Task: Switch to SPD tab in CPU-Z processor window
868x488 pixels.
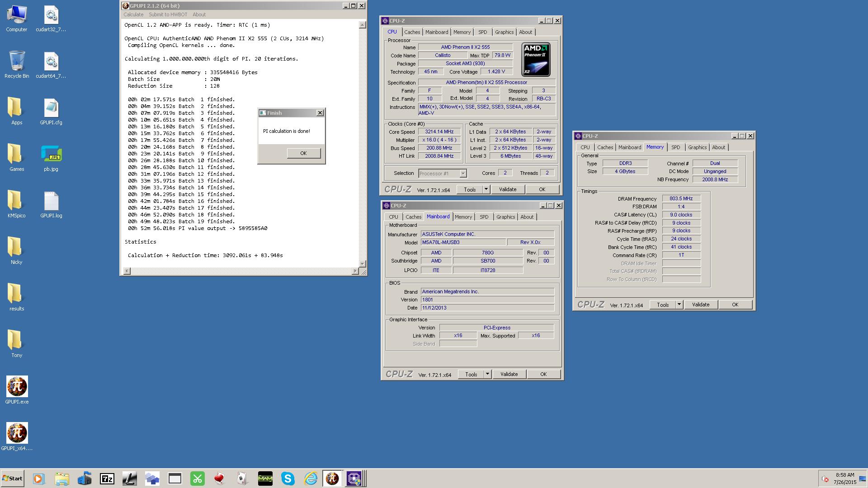Action: click(x=482, y=32)
